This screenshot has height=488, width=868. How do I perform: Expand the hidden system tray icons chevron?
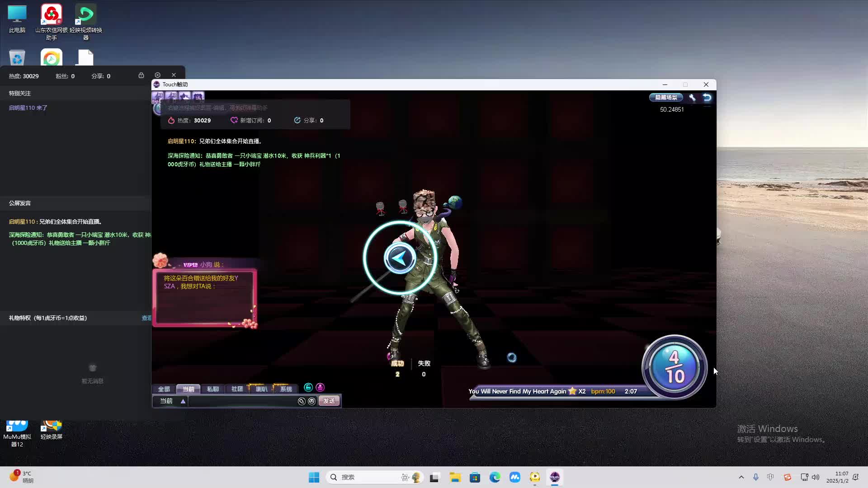(741, 477)
